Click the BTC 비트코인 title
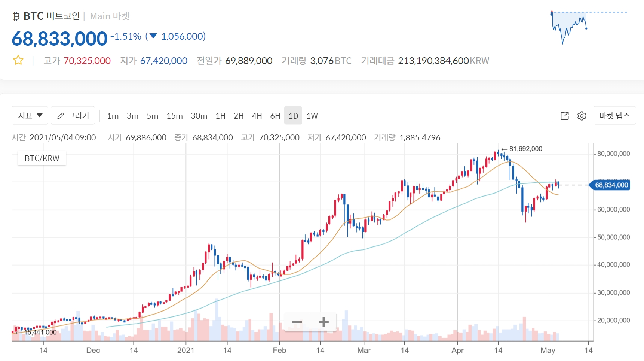Screen dimensions: 644x361 52,16
